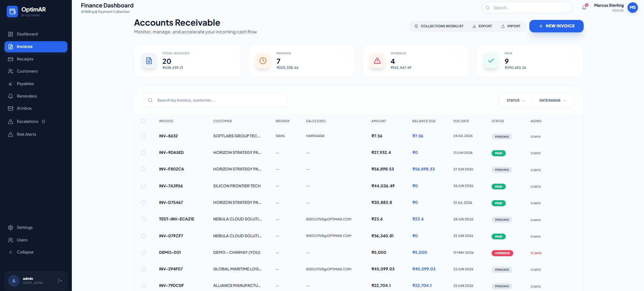This screenshot has height=291, width=644.
Task: Click the Import button
Action: tap(510, 26)
